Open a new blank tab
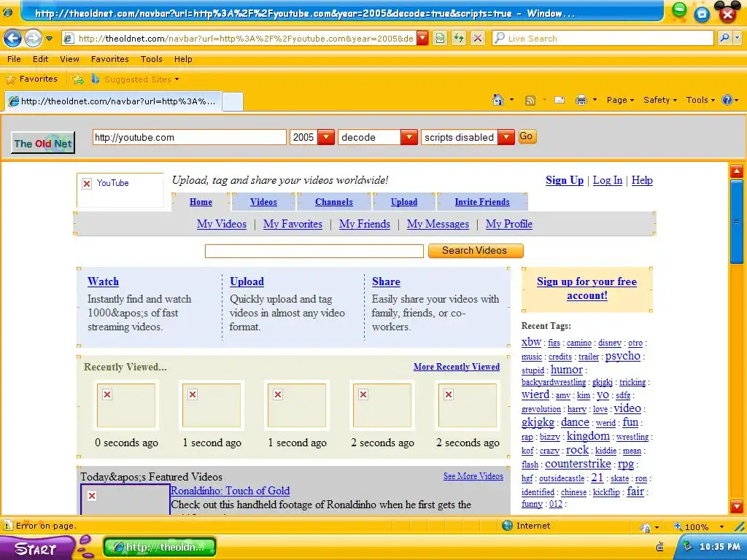The width and height of the screenshot is (747, 560). coord(233,101)
